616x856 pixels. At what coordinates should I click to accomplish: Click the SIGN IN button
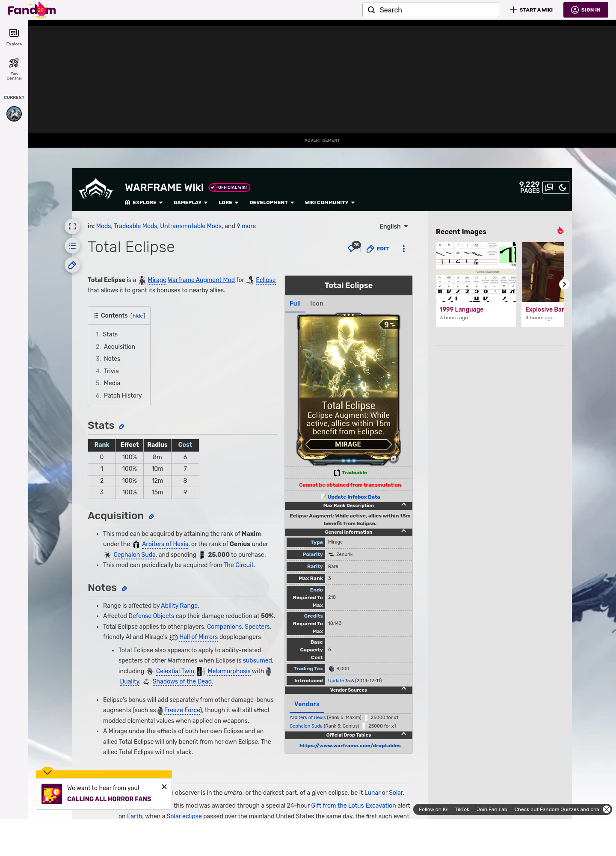tap(586, 10)
